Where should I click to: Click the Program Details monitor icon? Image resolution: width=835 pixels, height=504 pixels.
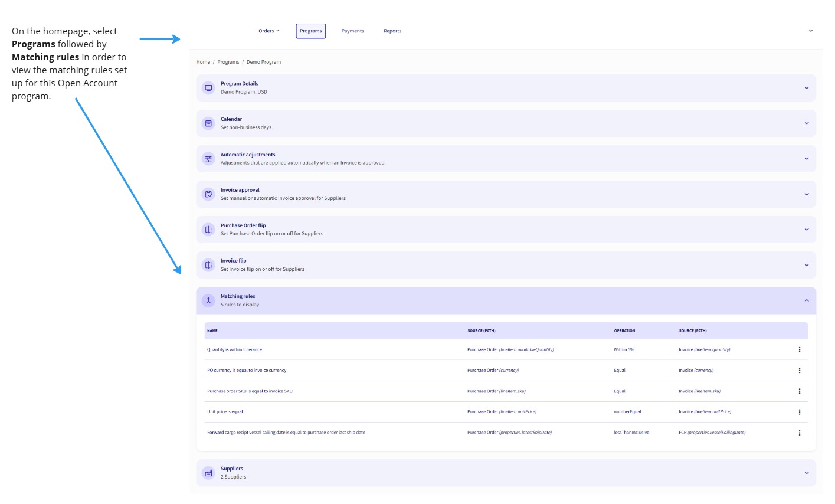pyautogui.click(x=208, y=87)
